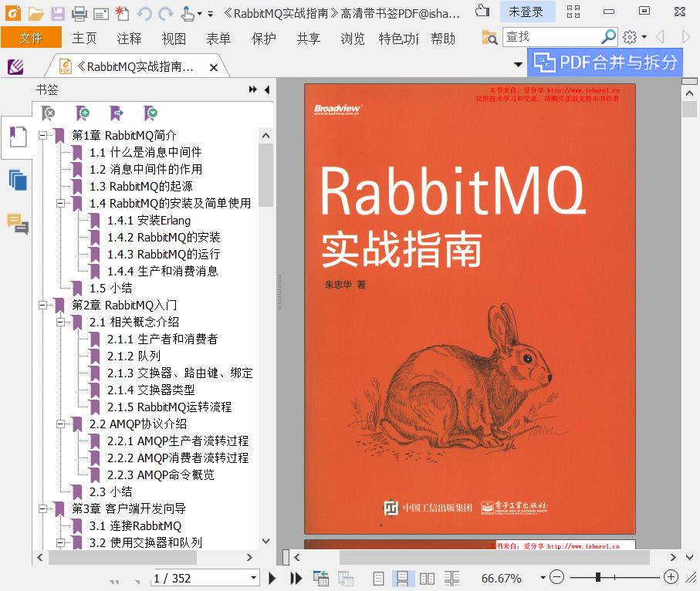Switch to the 主页 ribbon tab

pyautogui.click(x=84, y=39)
